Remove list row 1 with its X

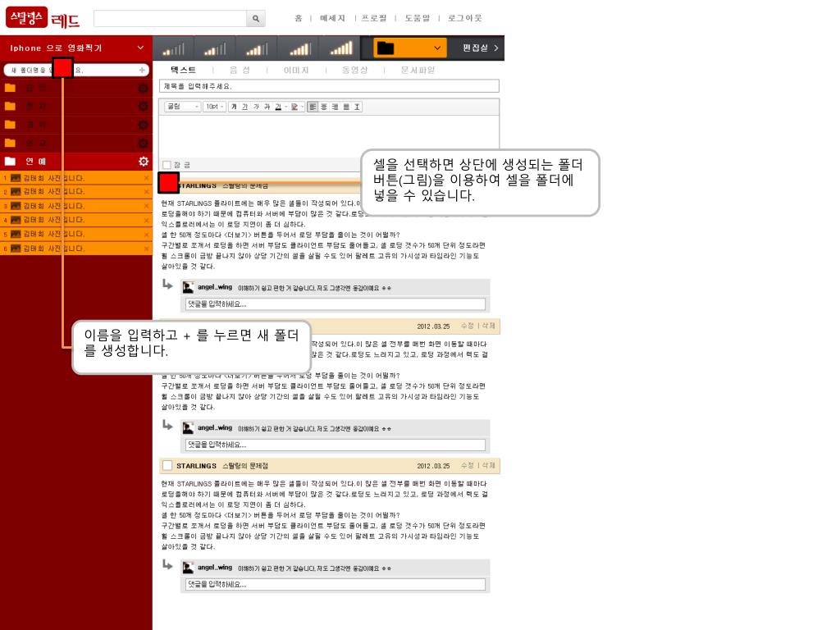tap(146, 178)
